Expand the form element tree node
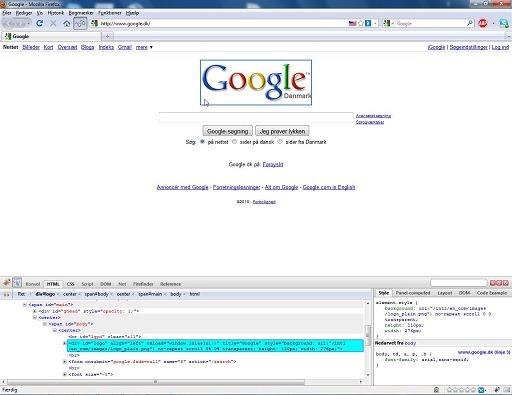Viewport: 512px width, 395px height. click(64, 362)
